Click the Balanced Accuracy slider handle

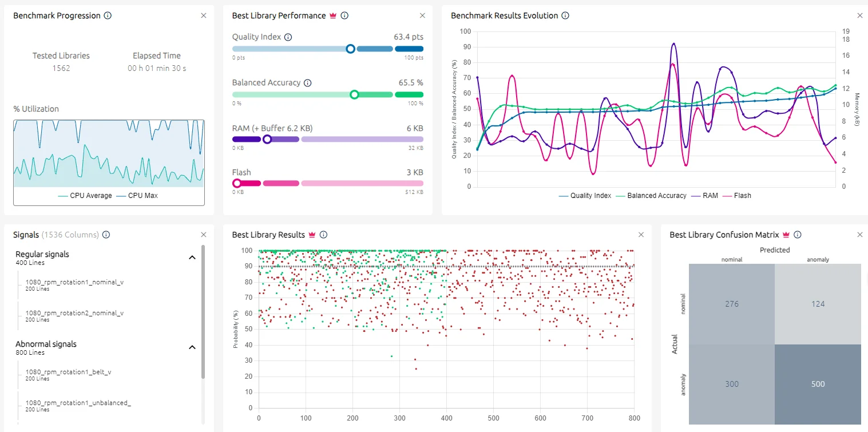(354, 94)
